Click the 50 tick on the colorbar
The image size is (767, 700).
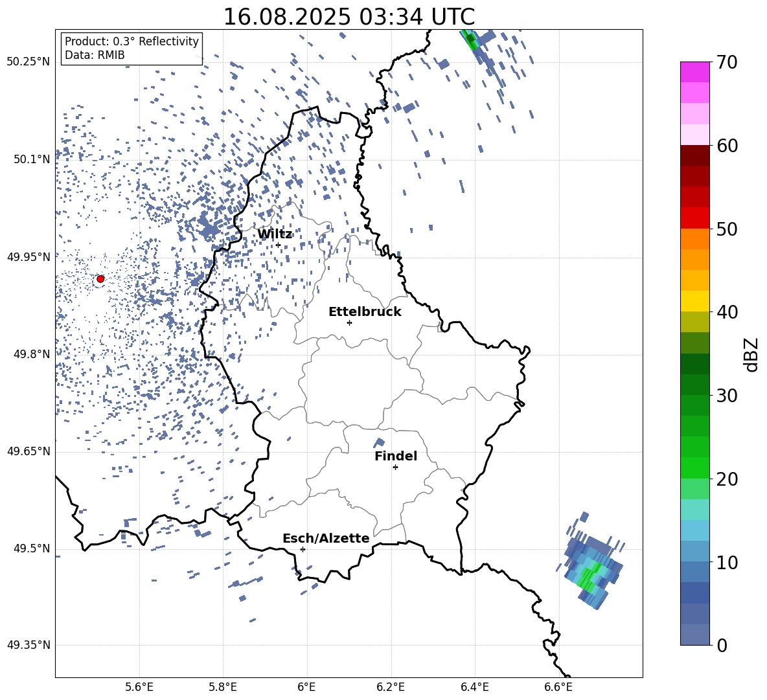click(x=727, y=229)
